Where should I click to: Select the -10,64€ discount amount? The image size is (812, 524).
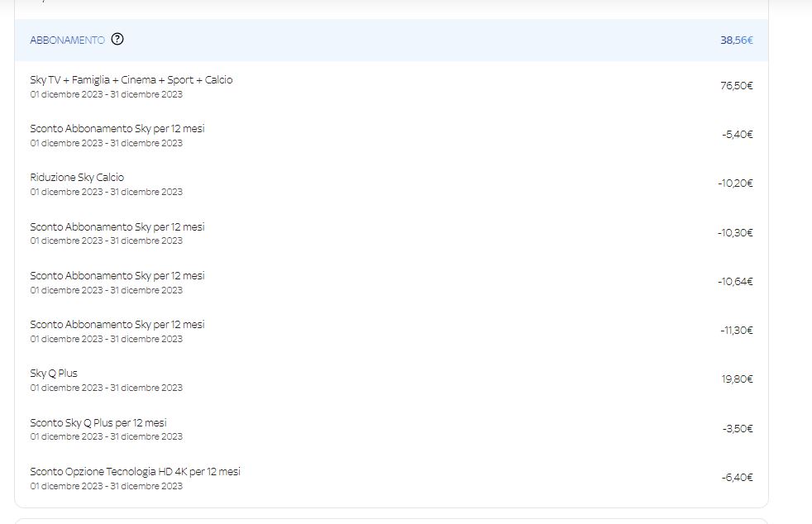735,281
